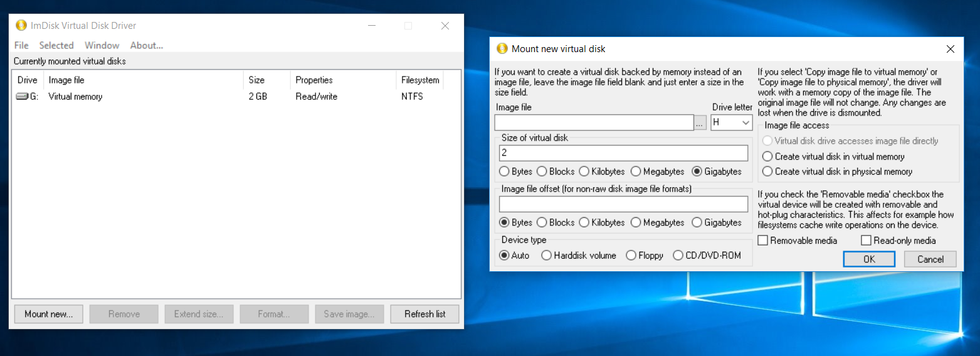Click the Remove button
The height and width of the screenshot is (356, 980).
tap(124, 314)
